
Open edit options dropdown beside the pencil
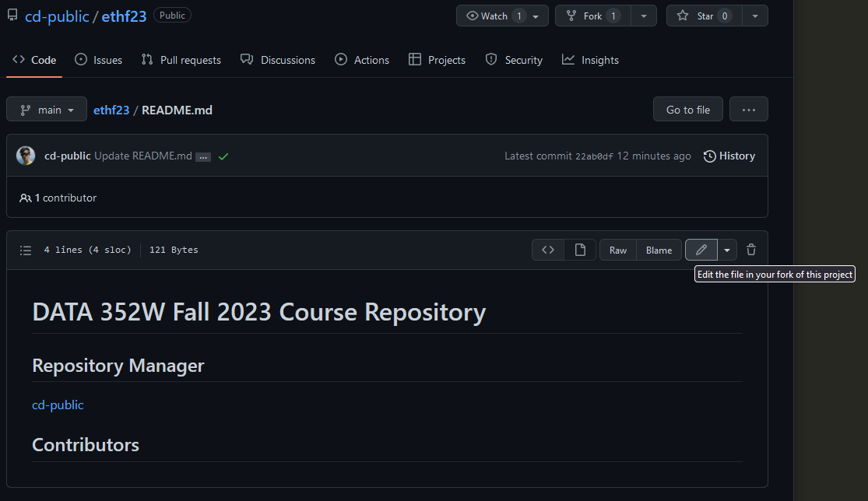[x=727, y=250]
